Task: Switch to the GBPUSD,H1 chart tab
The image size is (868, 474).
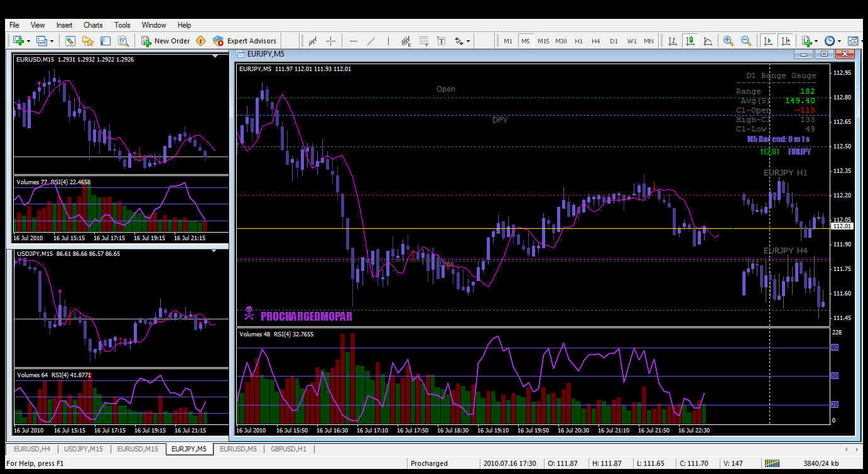Action: coord(288,449)
